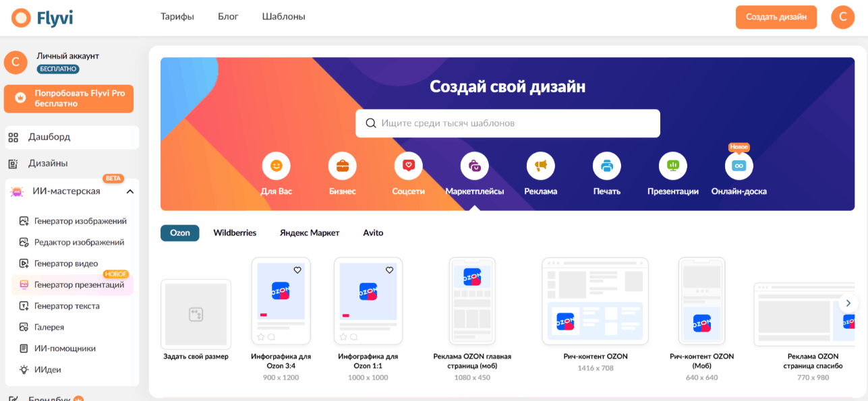Viewport: 868px width, 401px height.
Task: Click the Редактор изображений icon
Action: tap(24, 243)
